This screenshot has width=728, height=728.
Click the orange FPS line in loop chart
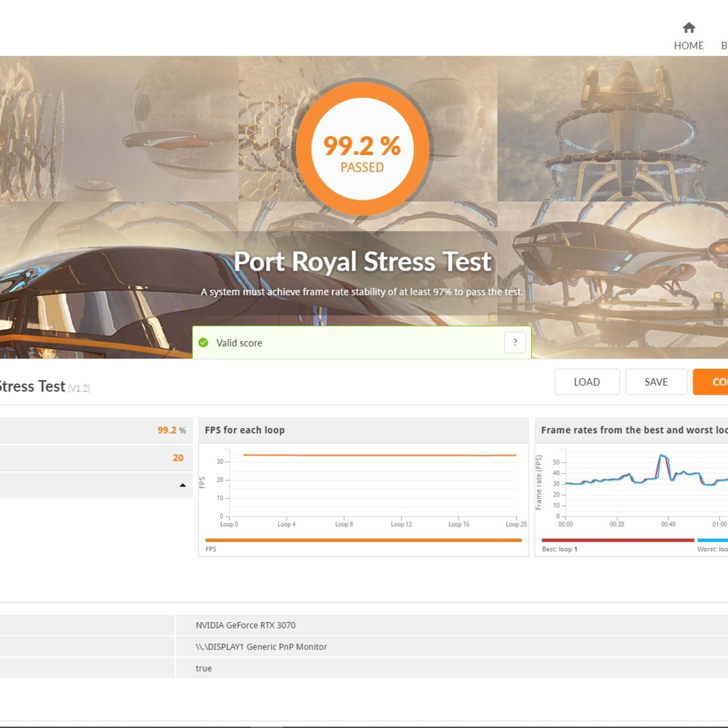pyautogui.click(x=380, y=455)
